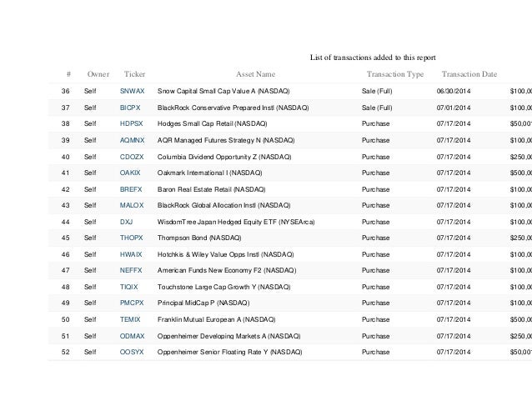Click row number 52
532x411 pixels.
(66, 352)
